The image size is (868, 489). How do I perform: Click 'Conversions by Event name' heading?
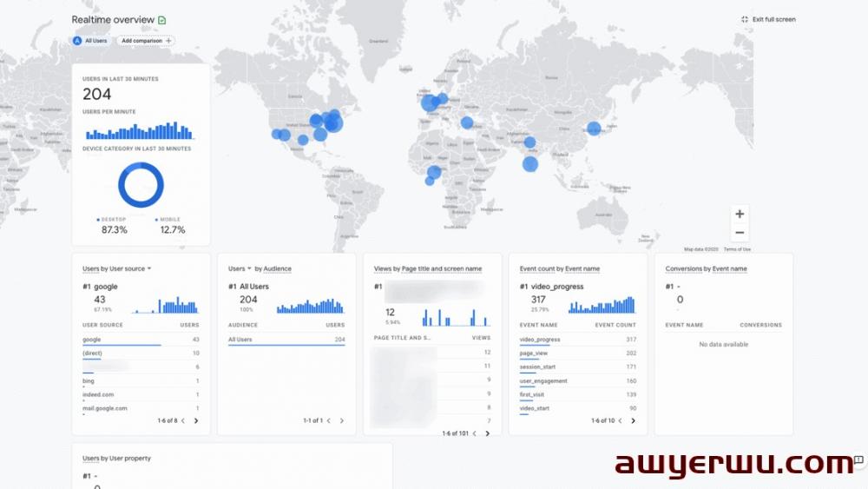click(706, 268)
